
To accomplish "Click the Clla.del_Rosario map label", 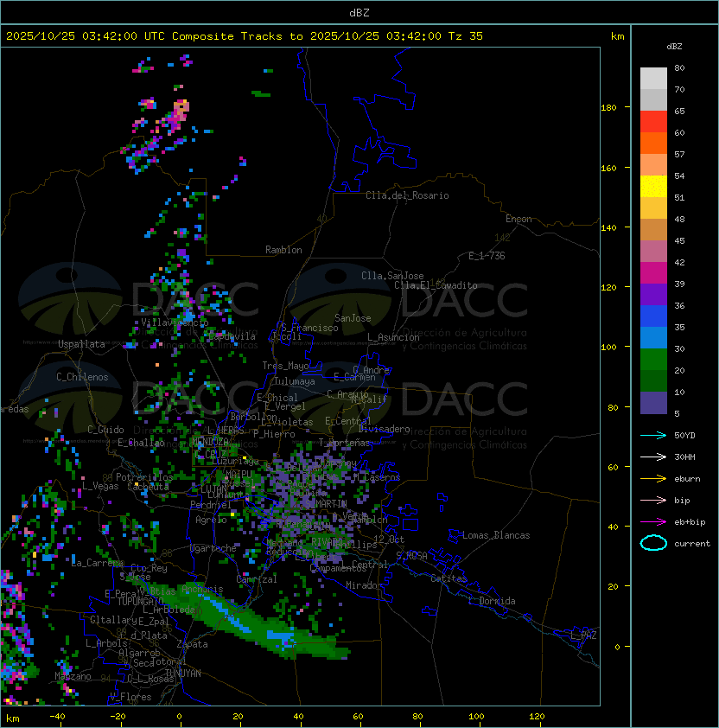I will tap(407, 195).
